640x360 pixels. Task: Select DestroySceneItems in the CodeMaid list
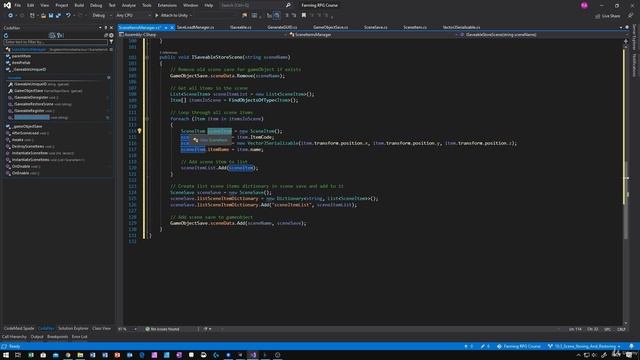point(28,146)
